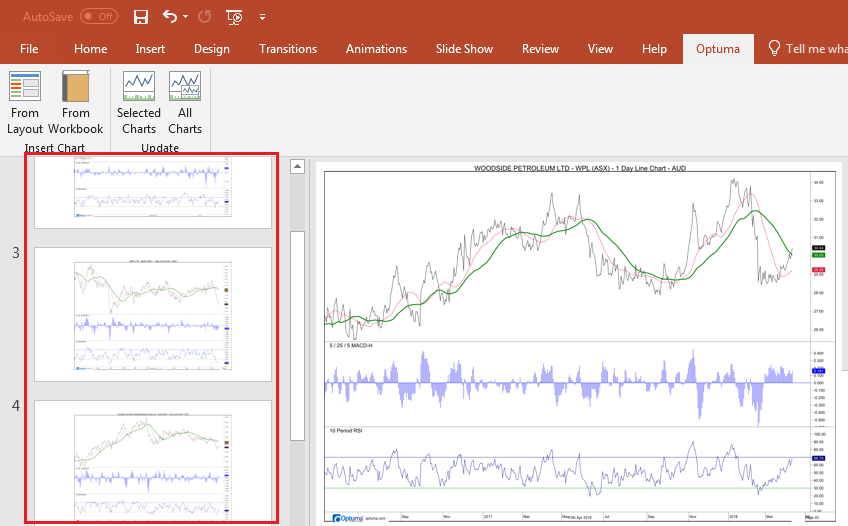Select slide 4 thumbnail
848x526 pixels.
pos(153,461)
